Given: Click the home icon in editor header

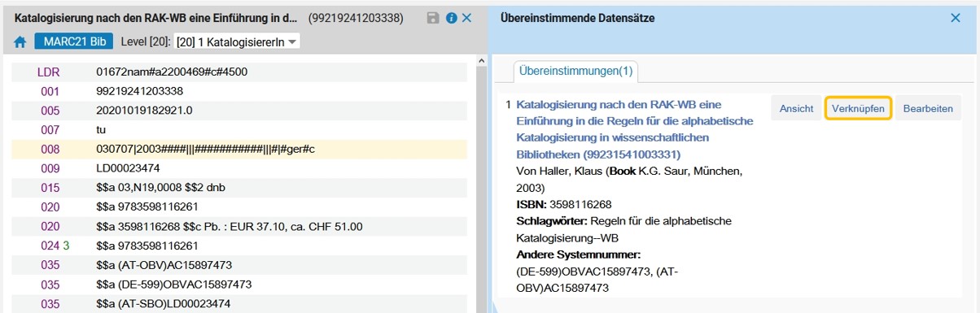Looking at the screenshot, I should coord(20,41).
